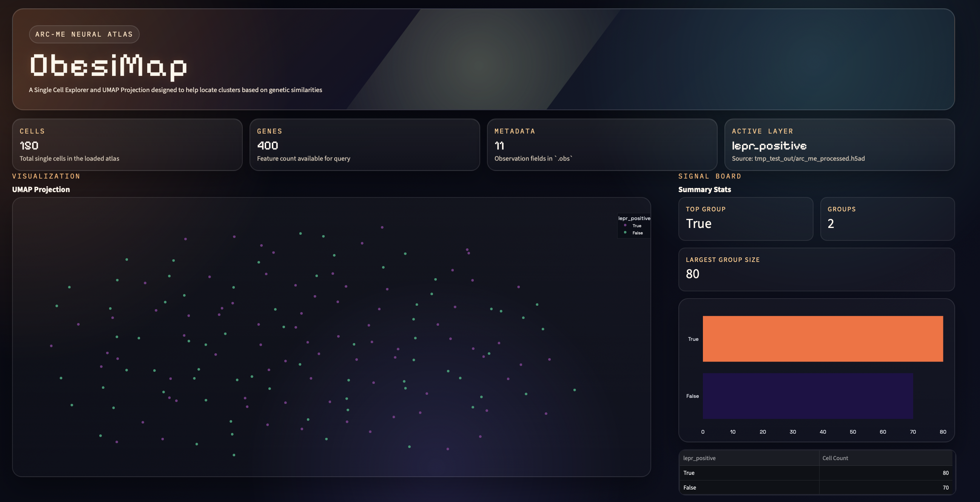This screenshot has height=502, width=980.
Task: Toggle the False trace in UMAP legend
Action: [x=637, y=233]
